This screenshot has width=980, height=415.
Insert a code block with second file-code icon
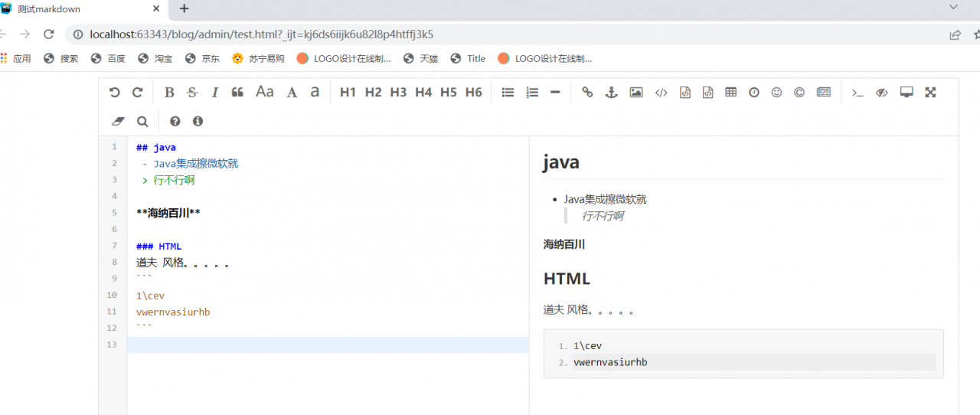pyautogui.click(x=708, y=93)
